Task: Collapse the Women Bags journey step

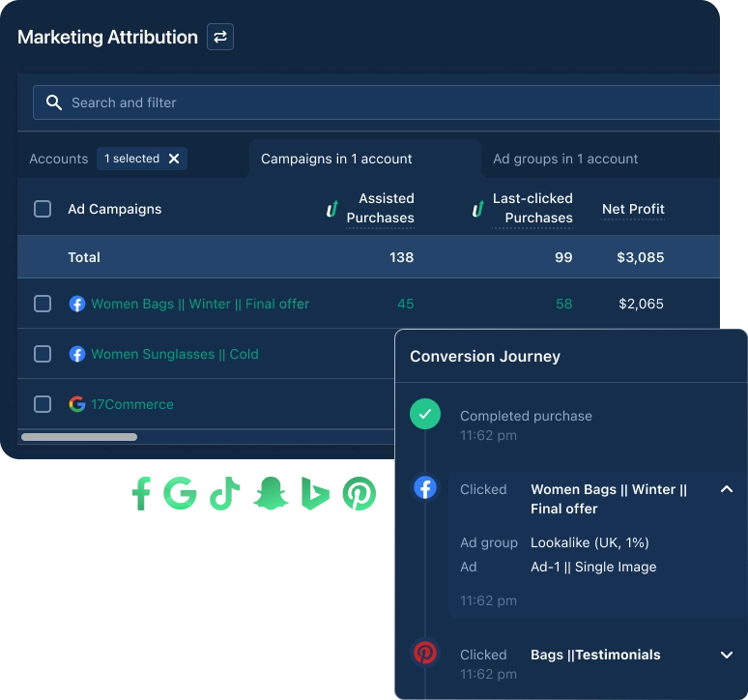Action: [x=727, y=490]
